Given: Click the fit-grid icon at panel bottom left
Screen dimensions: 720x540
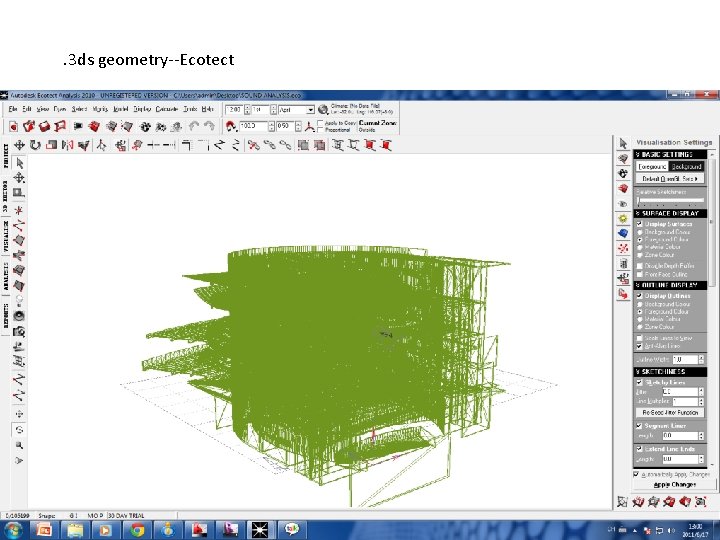Looking at the screenshot, I should (x=622, y=502).
